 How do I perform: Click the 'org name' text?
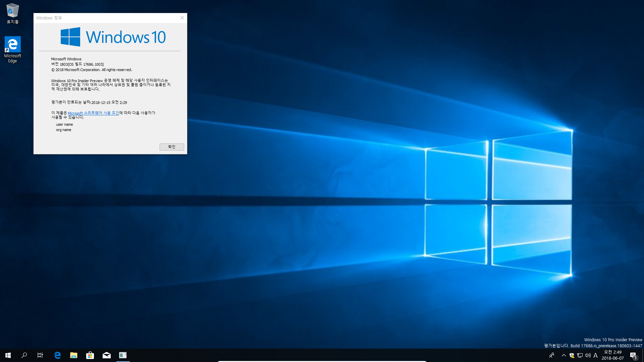coord(64,130)
